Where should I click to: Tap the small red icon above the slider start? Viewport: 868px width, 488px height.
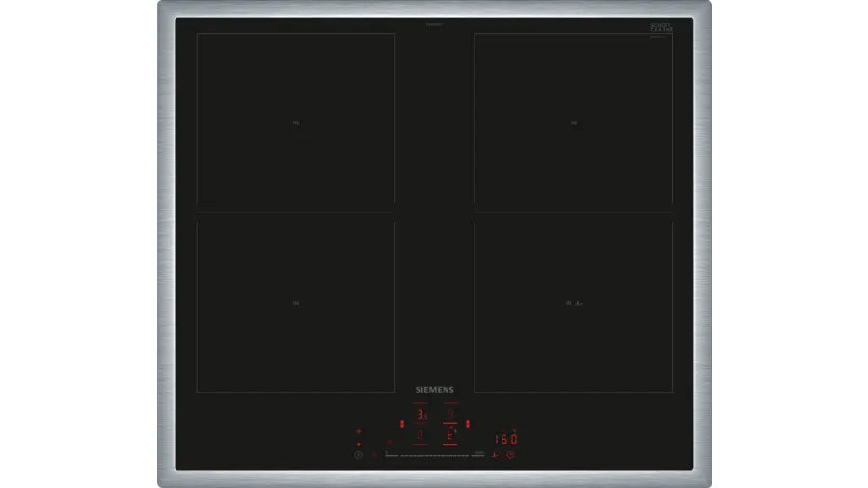pos(389,442)
